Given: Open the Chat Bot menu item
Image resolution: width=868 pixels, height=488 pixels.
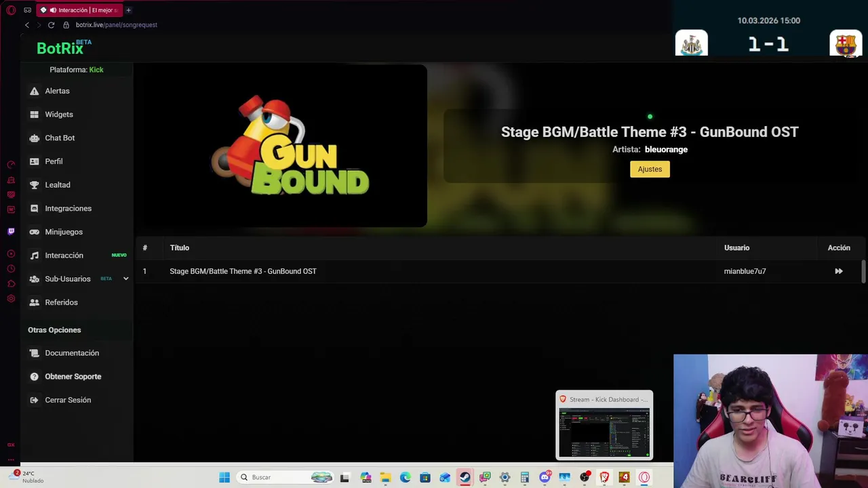Looking at the screenshot, I should (x=60, y=138).
